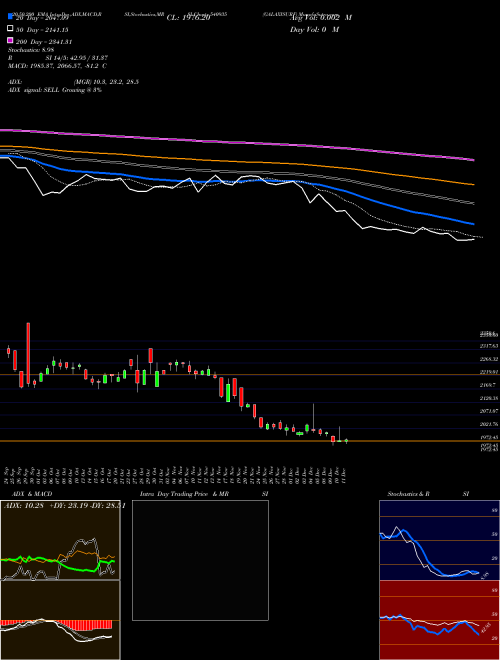The image size is (500, 660).
Task: Click the 2120.38 price axis label
Action: 489,398
